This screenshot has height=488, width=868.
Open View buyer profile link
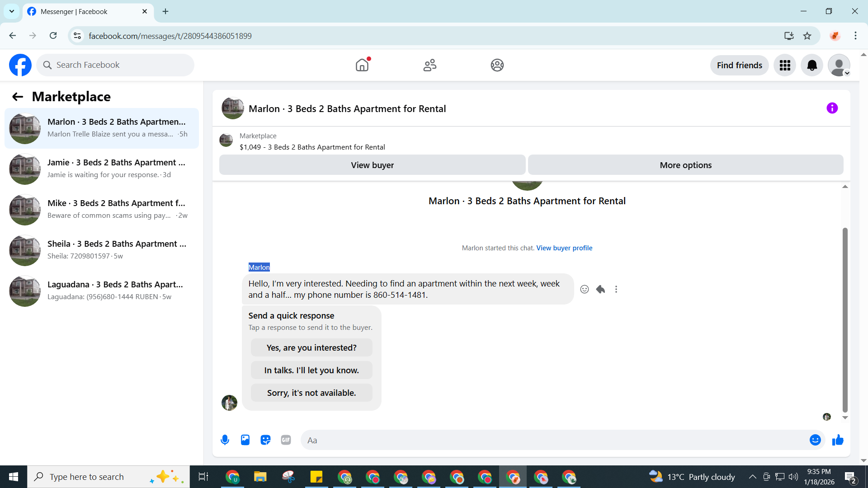[x=564, y=248]
